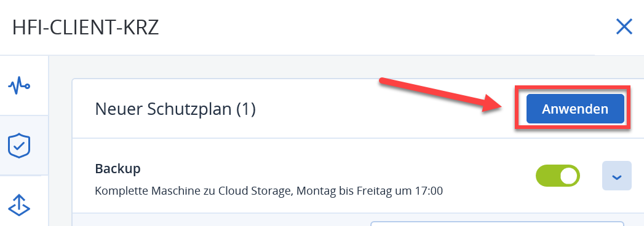Focus the partially visible field below Backup
This screenshot has height=226, width=644.
pos(497,224)
